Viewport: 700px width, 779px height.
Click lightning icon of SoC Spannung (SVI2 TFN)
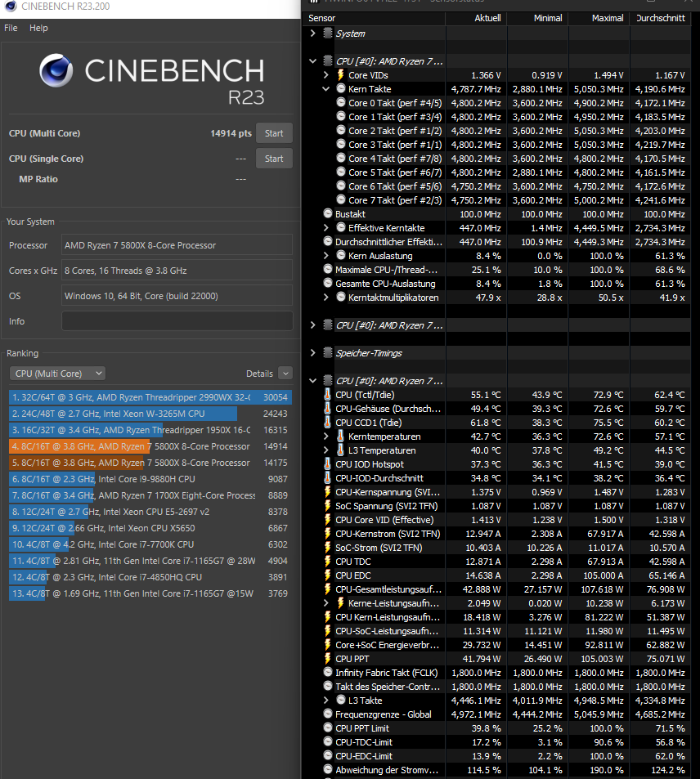[x=328, y=506]
